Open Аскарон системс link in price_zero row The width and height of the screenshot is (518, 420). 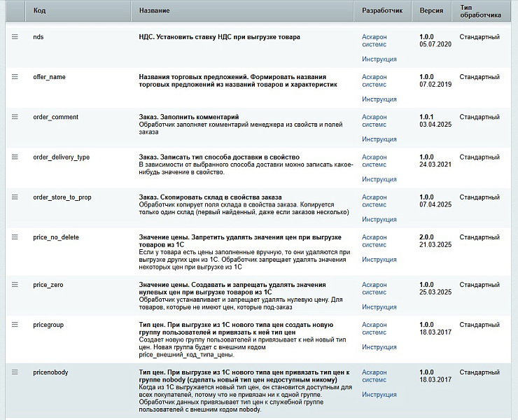(374, 288)
